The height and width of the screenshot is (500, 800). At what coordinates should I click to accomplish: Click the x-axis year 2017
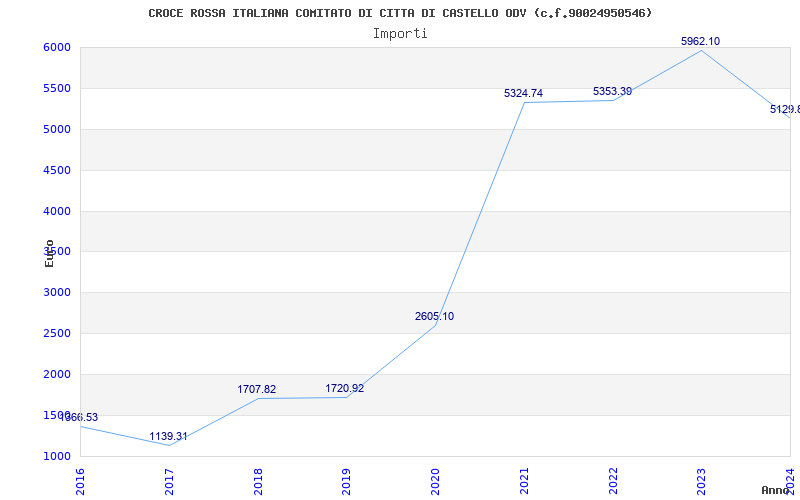pyautogui.click(x=169, y=481)
